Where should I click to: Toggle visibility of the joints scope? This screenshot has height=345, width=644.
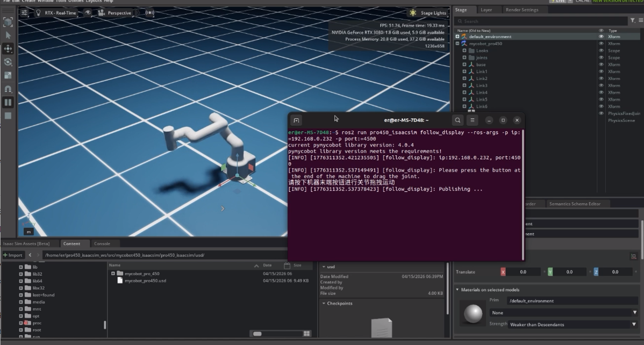602,57
